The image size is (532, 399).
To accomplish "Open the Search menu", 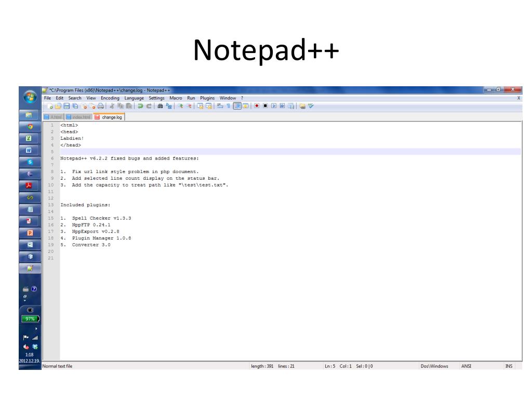I will pos(75,98).
